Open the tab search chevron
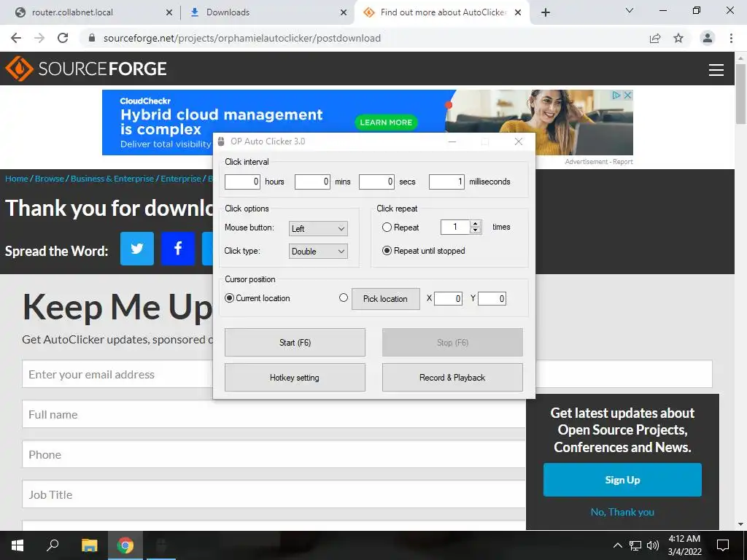This screenshot has height=560, width=747. point(630,10)
